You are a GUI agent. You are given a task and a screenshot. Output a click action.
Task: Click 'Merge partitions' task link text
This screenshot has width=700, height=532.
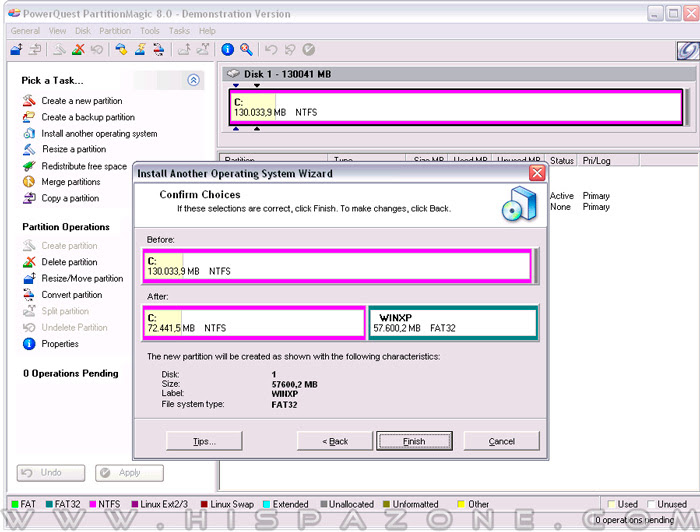click(x=71, y=182)
